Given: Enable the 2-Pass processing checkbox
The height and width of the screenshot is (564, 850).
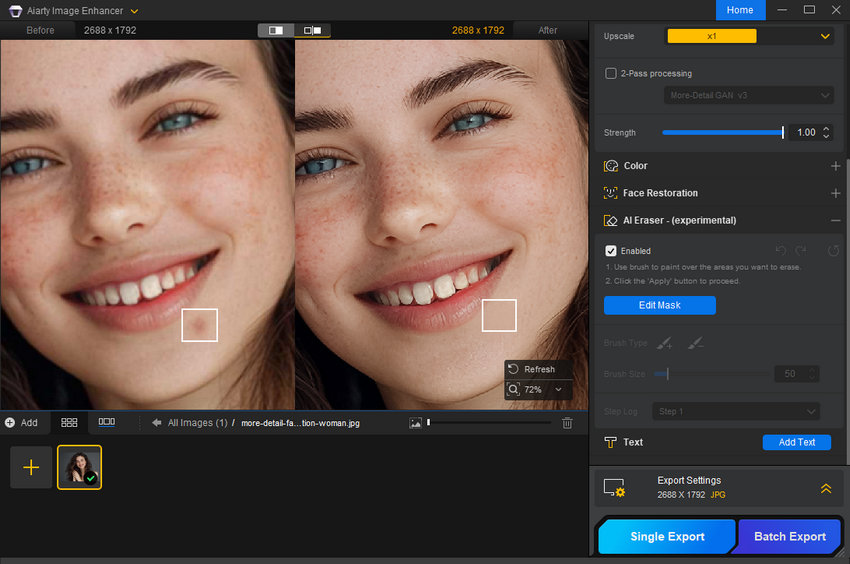Looking at the screenshot, I should click(610, 73).
